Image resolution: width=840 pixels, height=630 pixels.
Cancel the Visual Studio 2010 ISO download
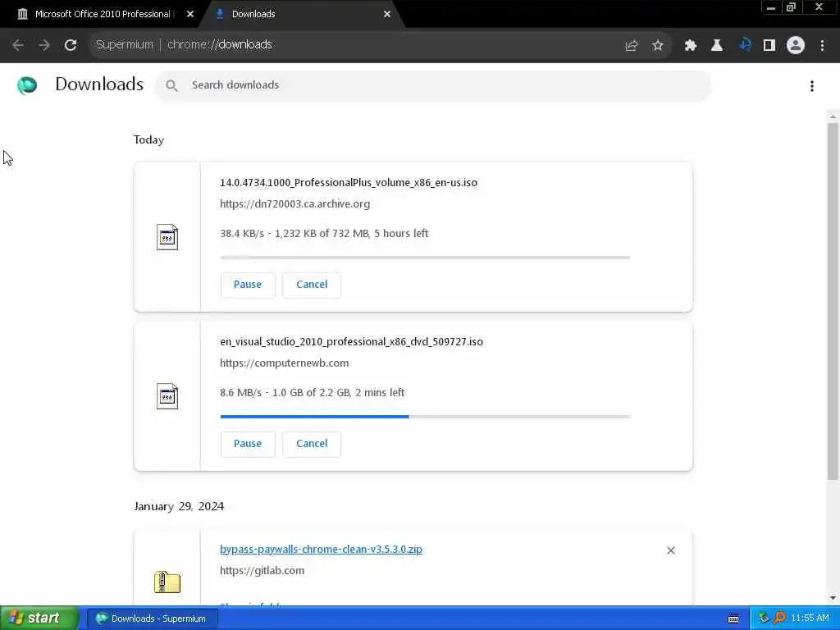click(x=312, y=444)
